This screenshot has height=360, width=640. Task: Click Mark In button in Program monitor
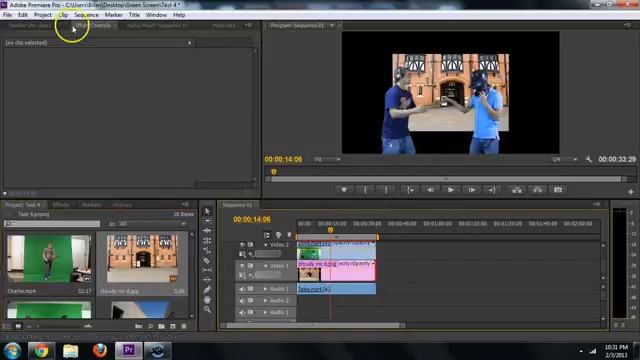click(x=365, y=190)
